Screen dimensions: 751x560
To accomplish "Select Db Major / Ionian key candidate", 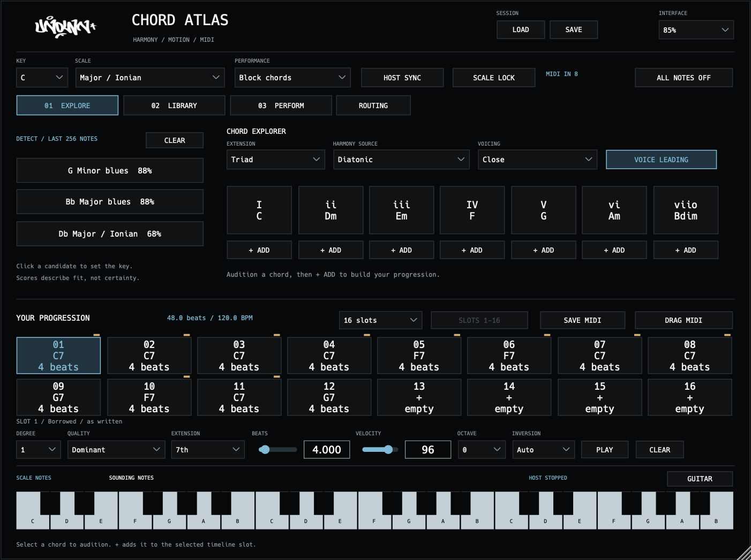I will (x=110, y=234).
